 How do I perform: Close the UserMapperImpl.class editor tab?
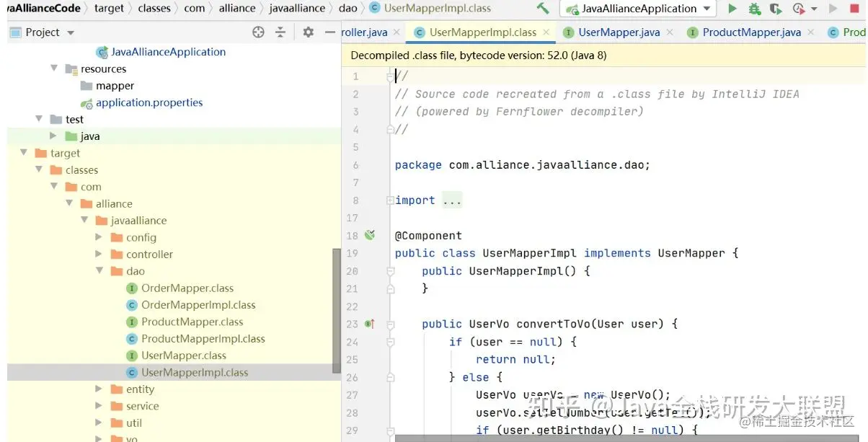546,32
